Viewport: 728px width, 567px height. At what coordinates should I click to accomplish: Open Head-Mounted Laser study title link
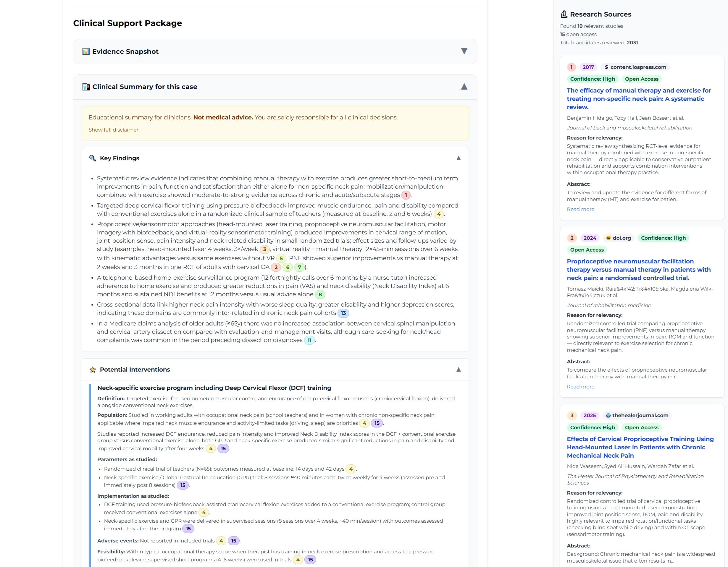click(640, 447)
